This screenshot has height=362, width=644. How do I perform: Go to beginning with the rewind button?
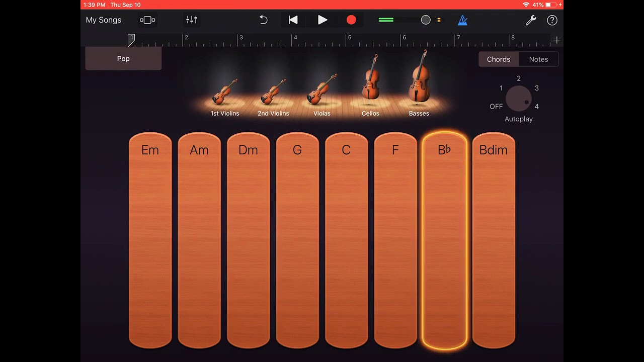click(293, 20)
